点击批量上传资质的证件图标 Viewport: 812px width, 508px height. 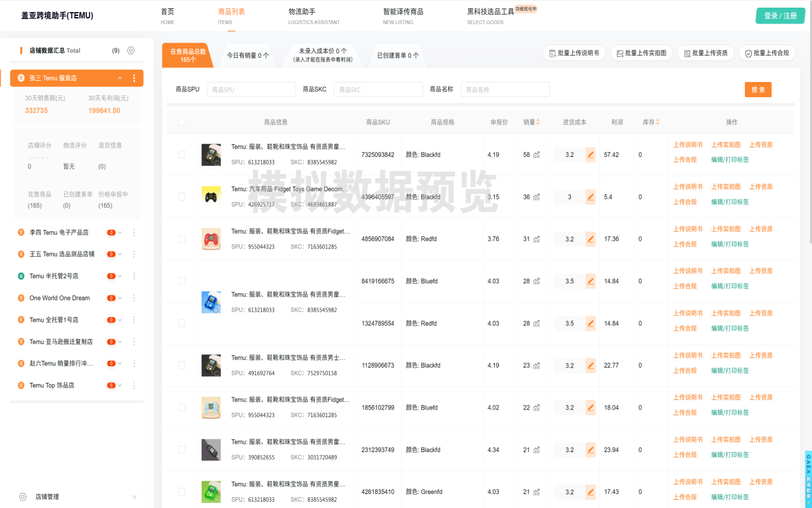pos(688,53)
